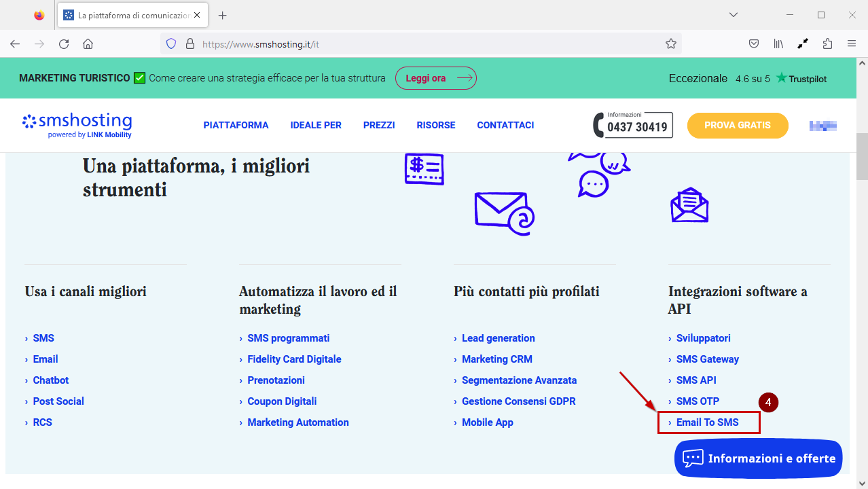Open the Marketing Automation link

(x=298, y=422)
